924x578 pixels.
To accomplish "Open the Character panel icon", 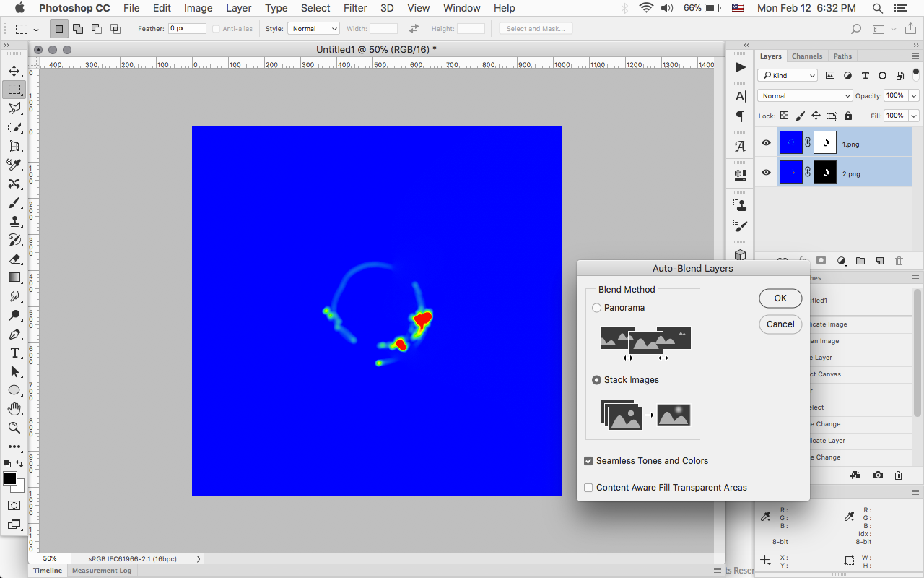I will 741,96.
